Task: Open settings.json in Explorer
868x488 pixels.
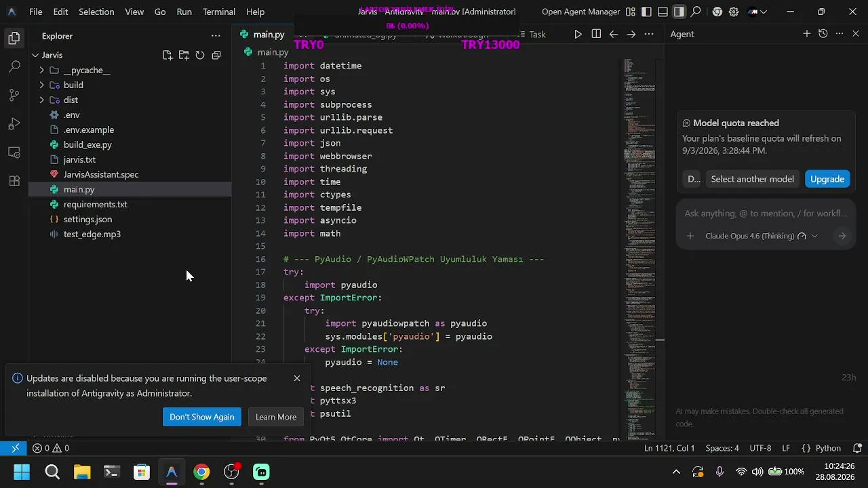Action: tap(87, 220)
